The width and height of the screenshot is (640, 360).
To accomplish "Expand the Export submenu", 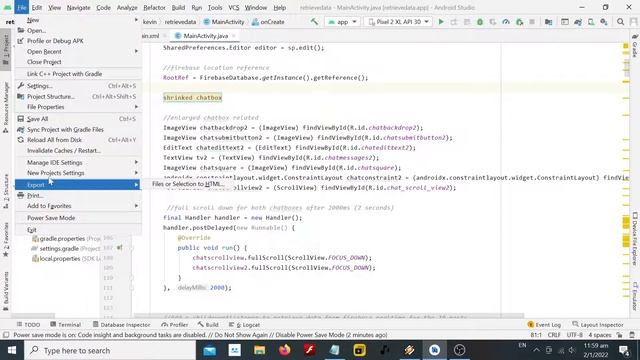I will coord(78,185).
